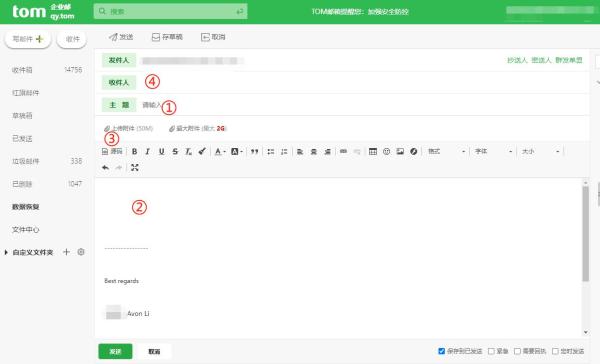
Task: Open the emoji picker
Action: (386, 152)
